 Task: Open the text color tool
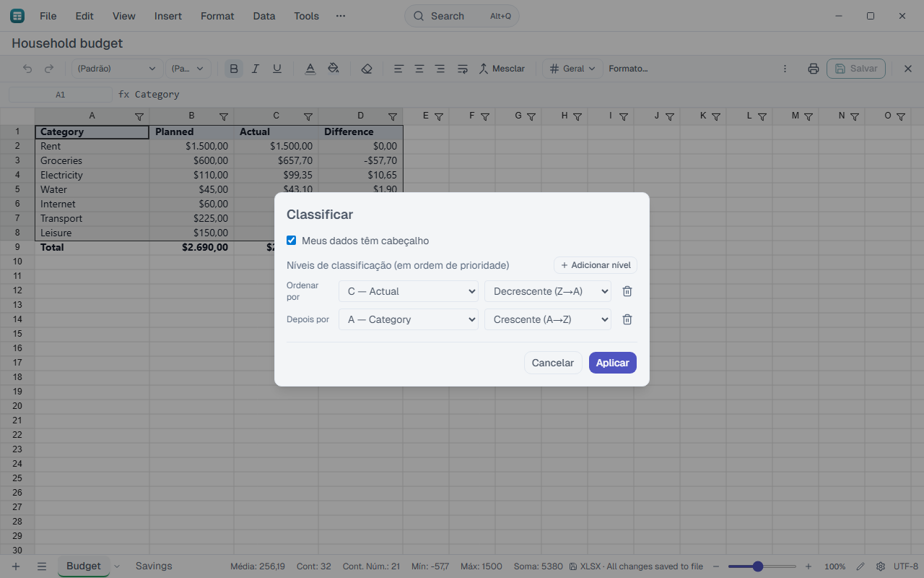(x=310, y=69)
